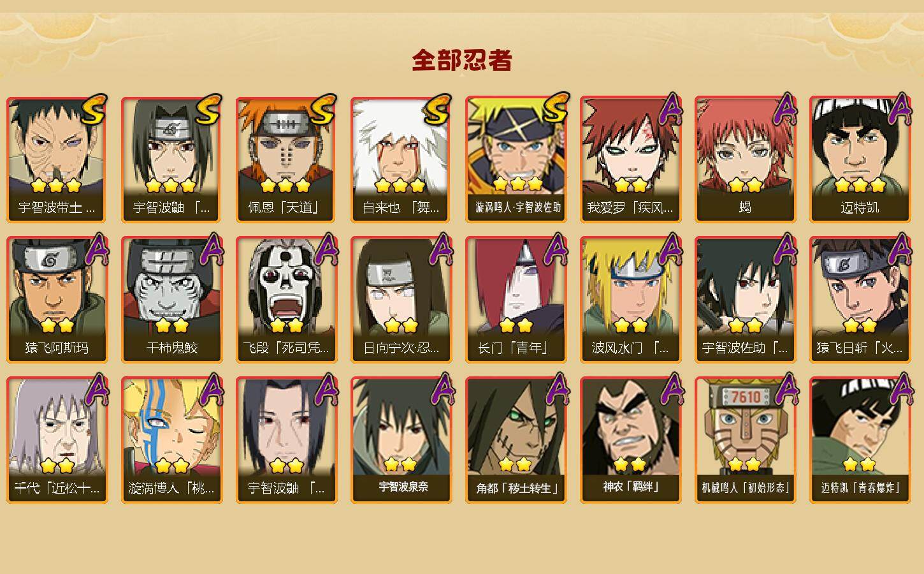This screenshot has width=924, height=574.
Task: Choose the 自来也 white-haired ninja card
Action: [401, 159]
